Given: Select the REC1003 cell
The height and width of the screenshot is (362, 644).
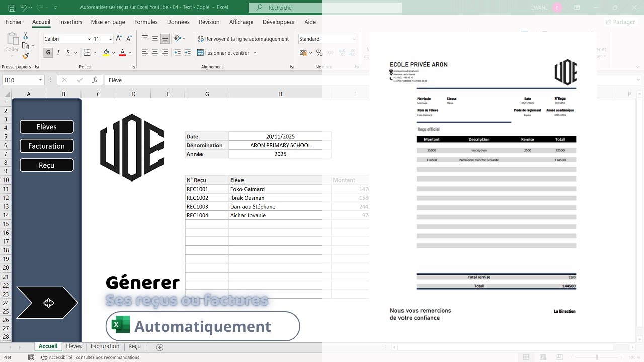Looking at the screenshot, I should click(207, 206).
